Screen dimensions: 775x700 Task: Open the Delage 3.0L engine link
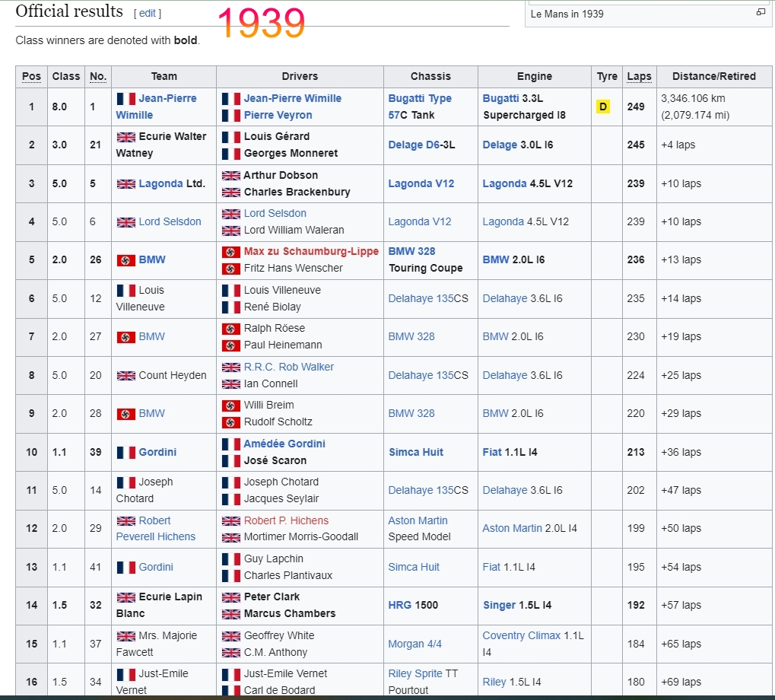coord(500,145)
